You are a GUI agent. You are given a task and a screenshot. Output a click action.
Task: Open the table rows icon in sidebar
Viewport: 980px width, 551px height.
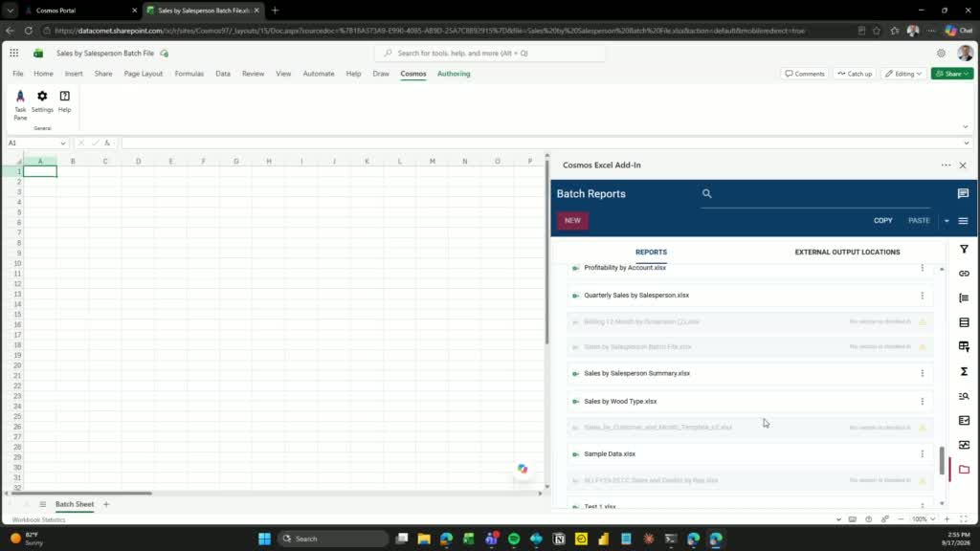click(x=964, y=322)
